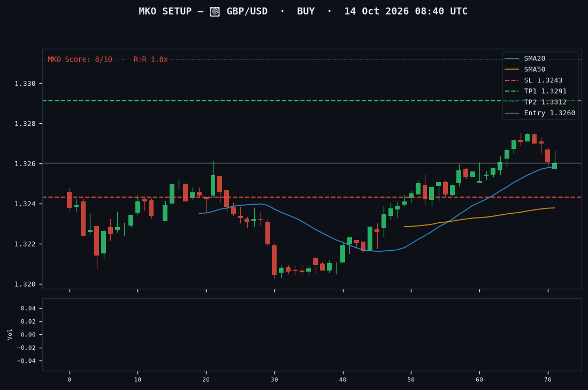Click the −0.04 volume axis label
The height and width of the screenshot is (390, 588).
coord(26,361)
